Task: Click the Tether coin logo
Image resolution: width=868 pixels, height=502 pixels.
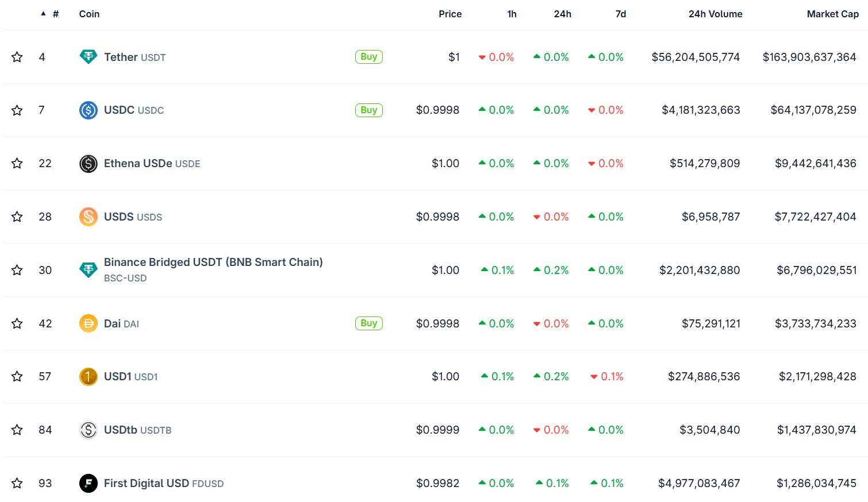Action: point(88,57)
